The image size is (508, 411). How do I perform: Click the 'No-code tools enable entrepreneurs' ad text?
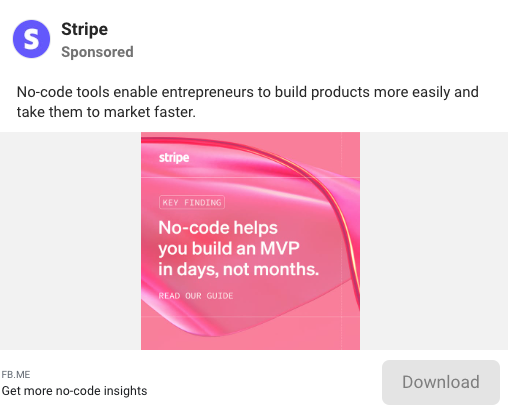(248, 92)
